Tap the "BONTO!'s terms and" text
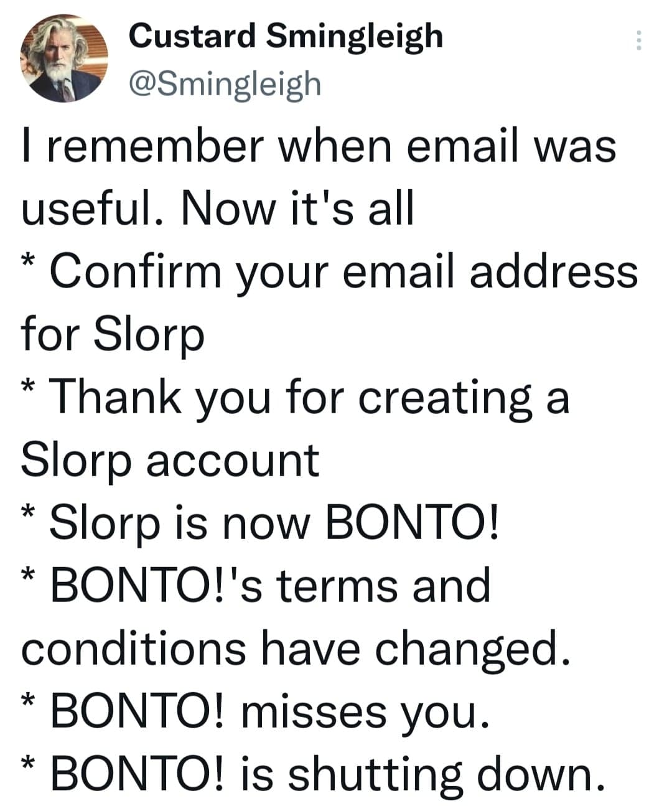This screenshot has width=672, height=806. pyautogui.click(x=270, y=586)
